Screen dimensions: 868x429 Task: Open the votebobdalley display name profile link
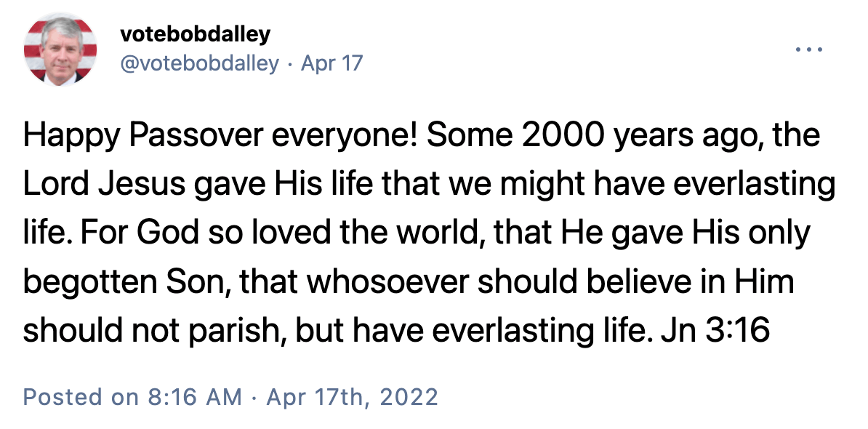(196, 34)
